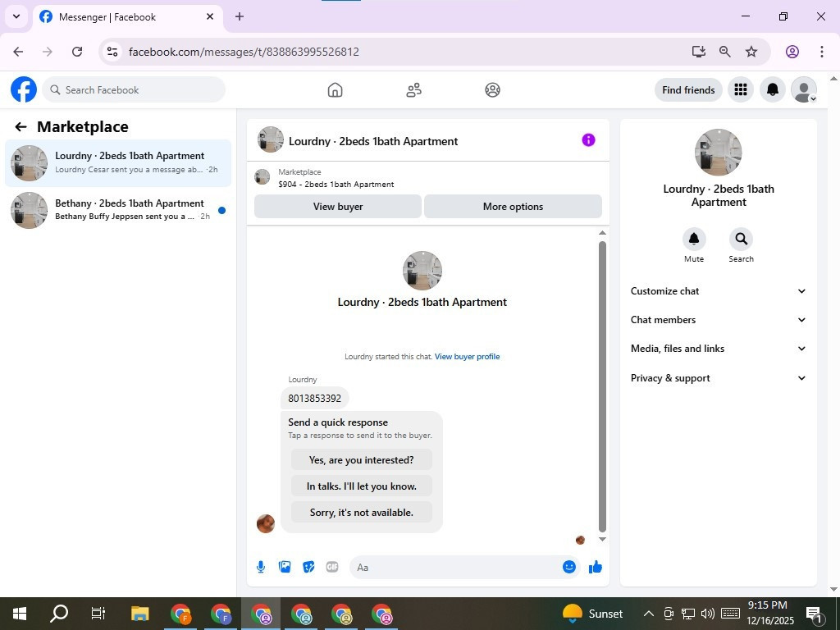Viewport: 840px width, 630px height.
Task: Click the More options button
Action: tap(513, 206)
